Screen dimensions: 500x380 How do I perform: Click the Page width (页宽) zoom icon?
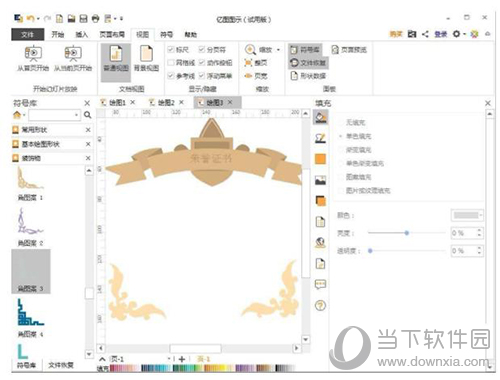click(248, 76)
